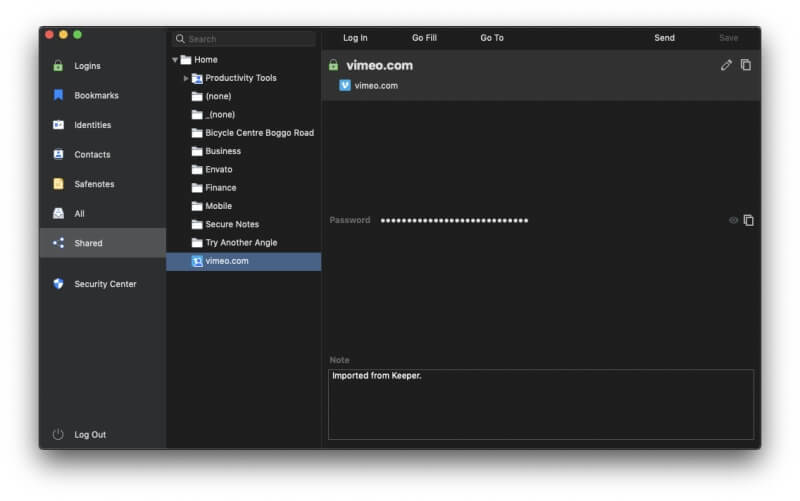Switch to the Contacts sidebar label
This screenshot has width=800, height=501.
(x=92, y=155)
